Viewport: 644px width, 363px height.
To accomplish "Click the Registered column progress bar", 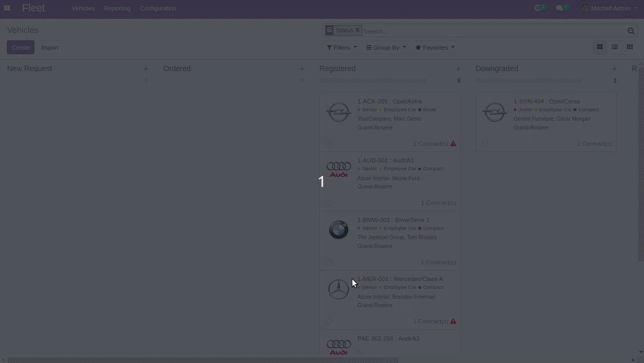I will pos(373,80).
